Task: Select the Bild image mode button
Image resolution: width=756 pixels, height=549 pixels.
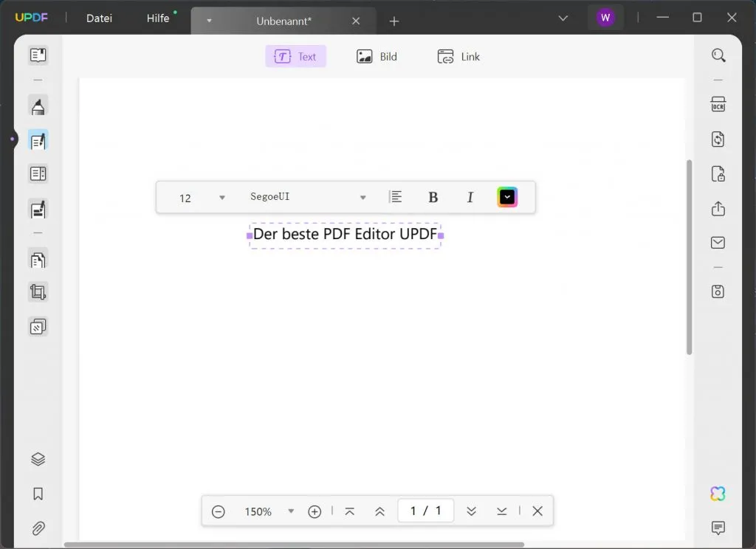Action: [377, 56]
